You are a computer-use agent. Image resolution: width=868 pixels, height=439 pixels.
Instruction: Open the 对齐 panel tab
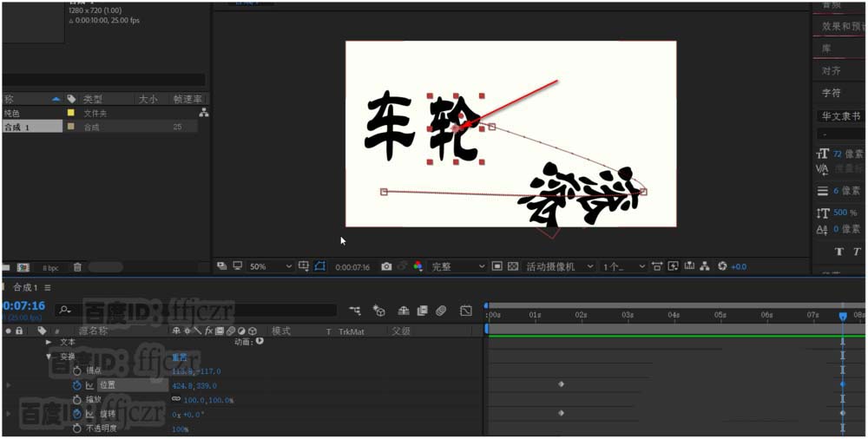coord(831,71)
